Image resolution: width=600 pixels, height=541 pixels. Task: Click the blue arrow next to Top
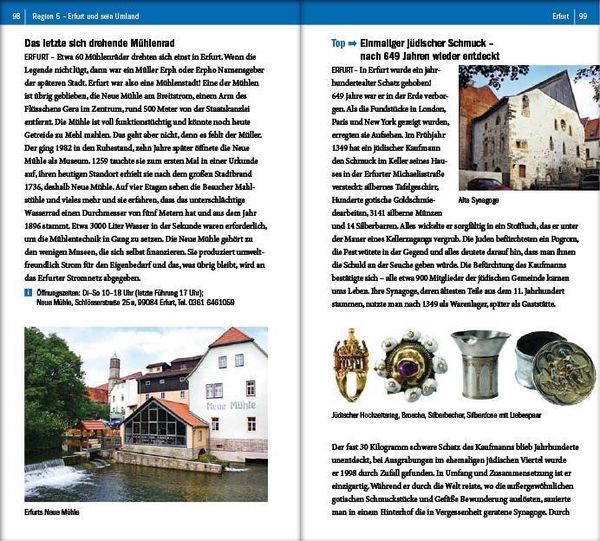coord(352,44)
